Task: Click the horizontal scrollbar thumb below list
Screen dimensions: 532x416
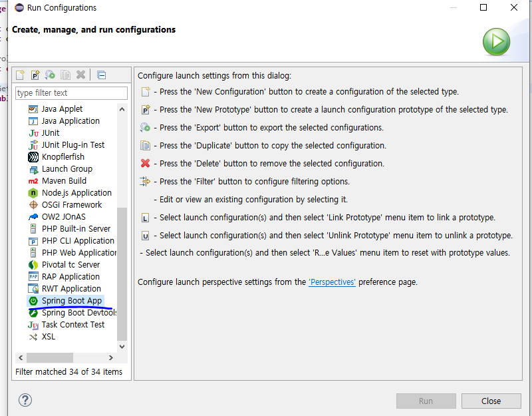Action: click(x=50, y=358)
